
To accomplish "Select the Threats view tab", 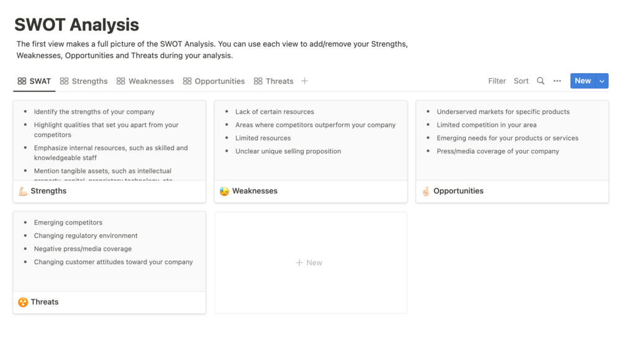I will point(273,81).
